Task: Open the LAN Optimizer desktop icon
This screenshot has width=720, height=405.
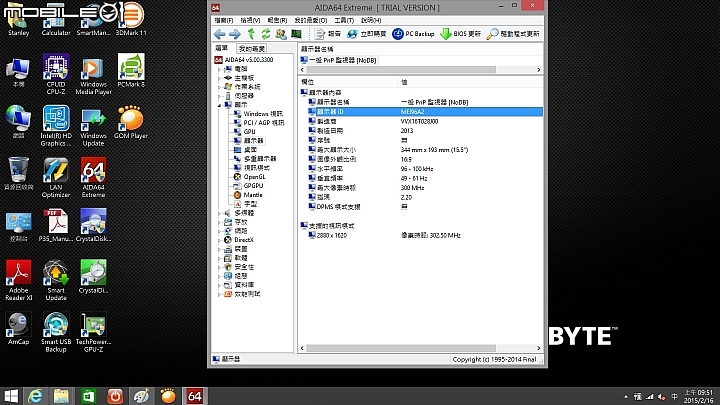Action: (56, 177)
